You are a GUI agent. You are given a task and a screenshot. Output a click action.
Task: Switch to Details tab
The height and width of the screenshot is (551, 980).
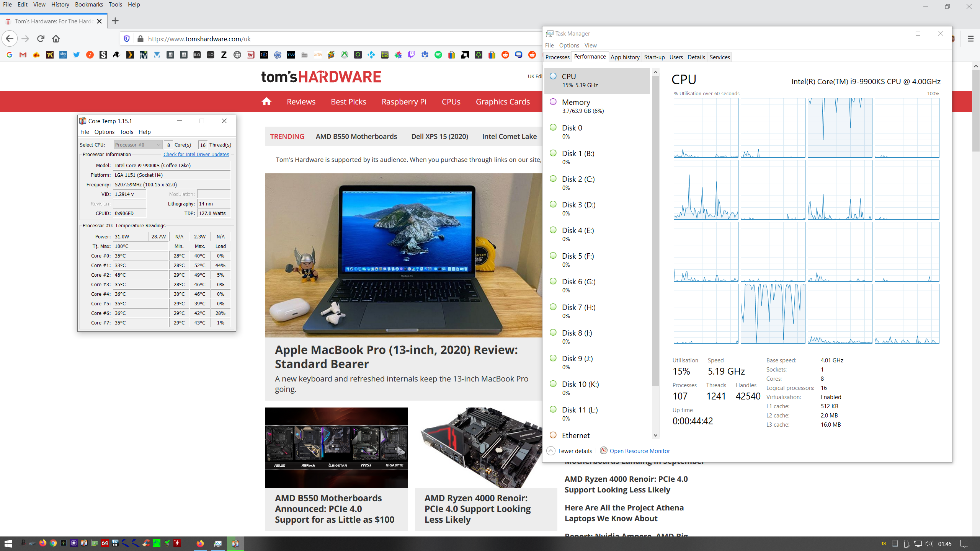[x=696, y=57]
